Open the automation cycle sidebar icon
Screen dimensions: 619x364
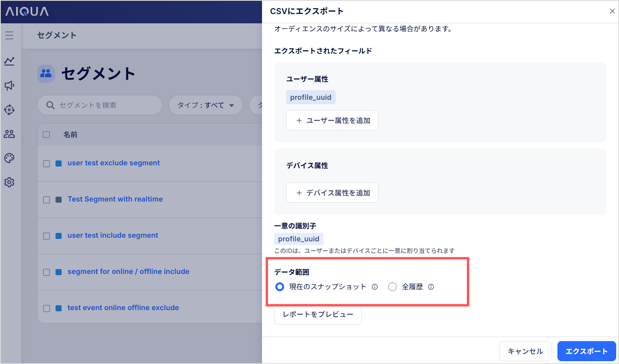coord(9,110)
